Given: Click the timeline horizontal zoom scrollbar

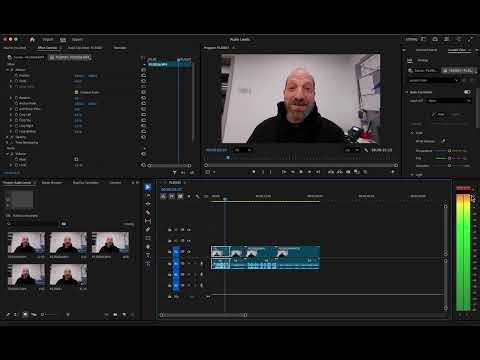Looking at the screenshot, I should [x=203, y=315].
